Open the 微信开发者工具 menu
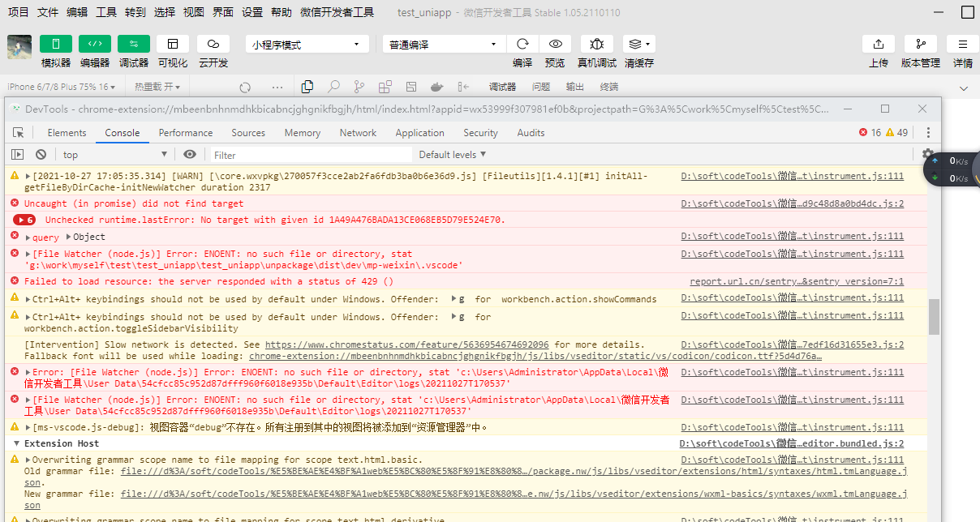Screen dimensions: 980x522 (337, 12)
